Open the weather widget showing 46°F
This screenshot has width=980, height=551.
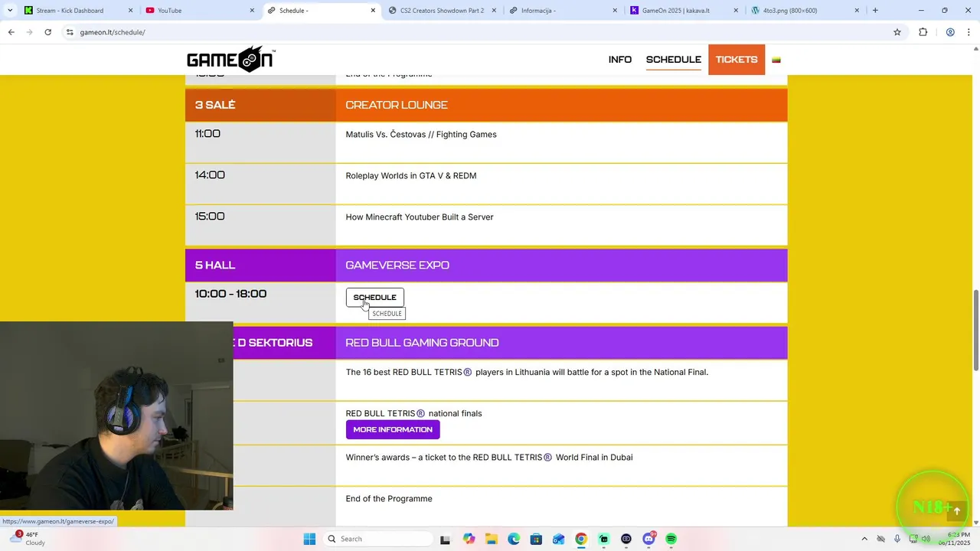click(28, 539)
